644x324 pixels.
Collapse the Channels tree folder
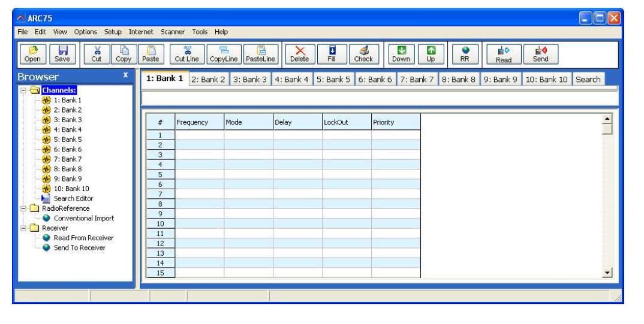[x=23, y=90]
